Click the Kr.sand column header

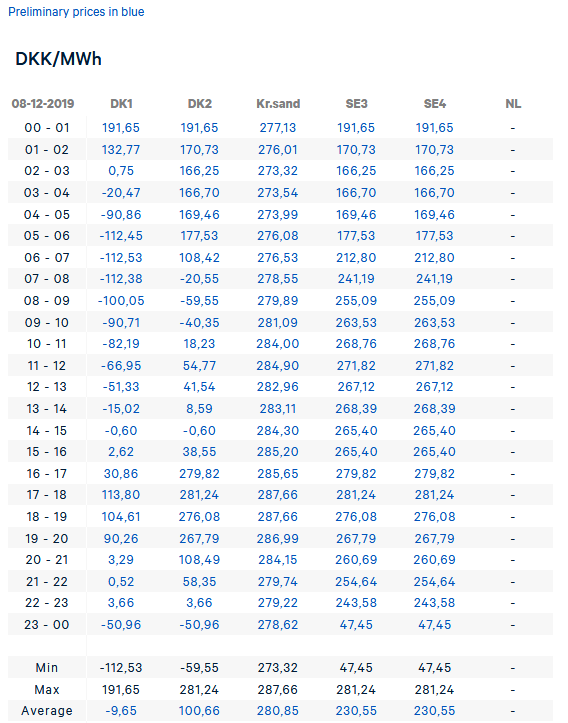pyautogui.click(x=278, y=104)
